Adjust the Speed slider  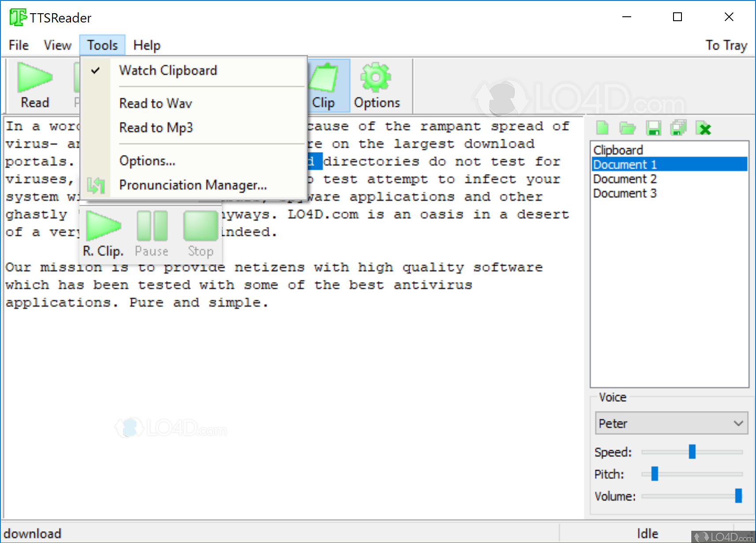tap(692, 452)
